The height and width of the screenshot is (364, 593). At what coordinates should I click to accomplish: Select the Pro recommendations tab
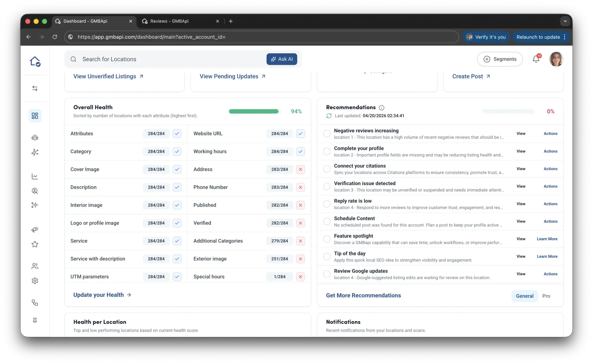(546, 296)
